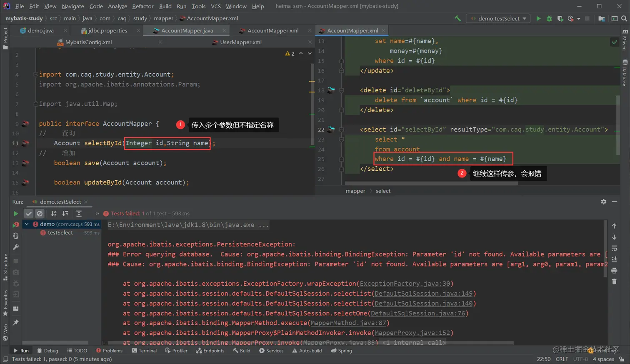Toggle soft-wrap in the console

tap(614, 248)
